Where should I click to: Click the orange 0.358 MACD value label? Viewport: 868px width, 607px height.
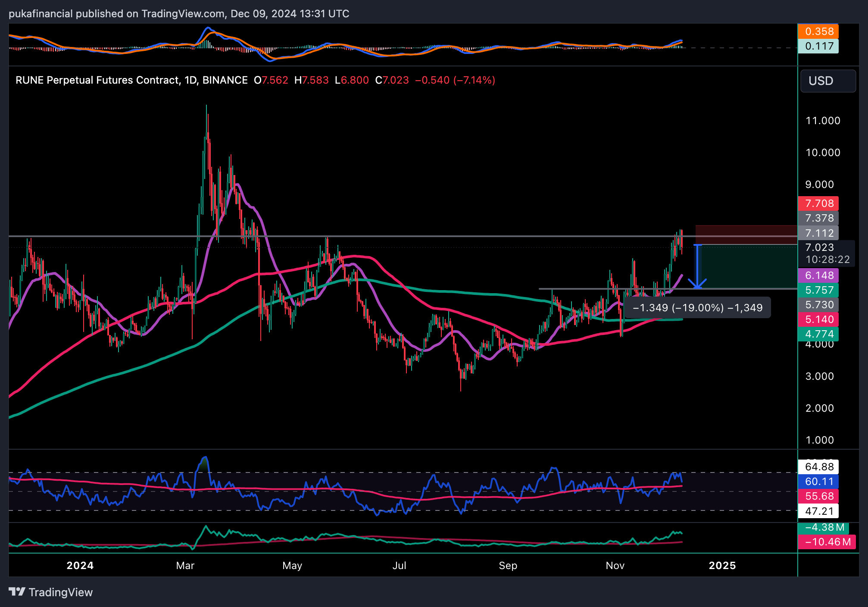click(x=818, y=31)
